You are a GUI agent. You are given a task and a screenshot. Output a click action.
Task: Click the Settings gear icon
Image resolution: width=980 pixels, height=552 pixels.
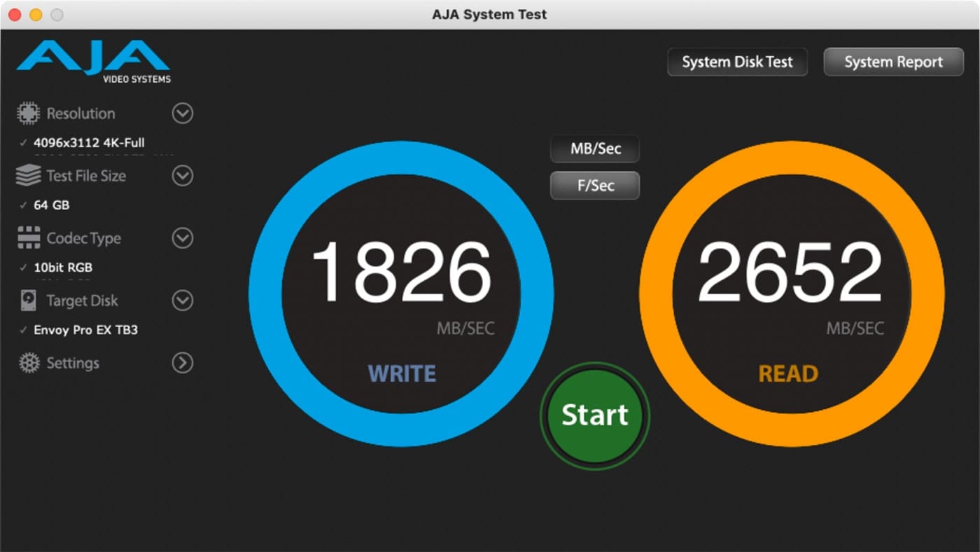(29, 363)
